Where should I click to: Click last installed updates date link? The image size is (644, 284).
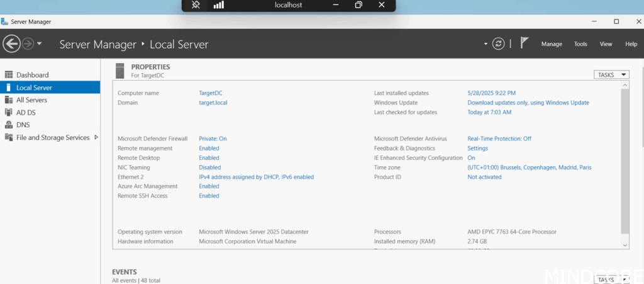coord(492,93)
